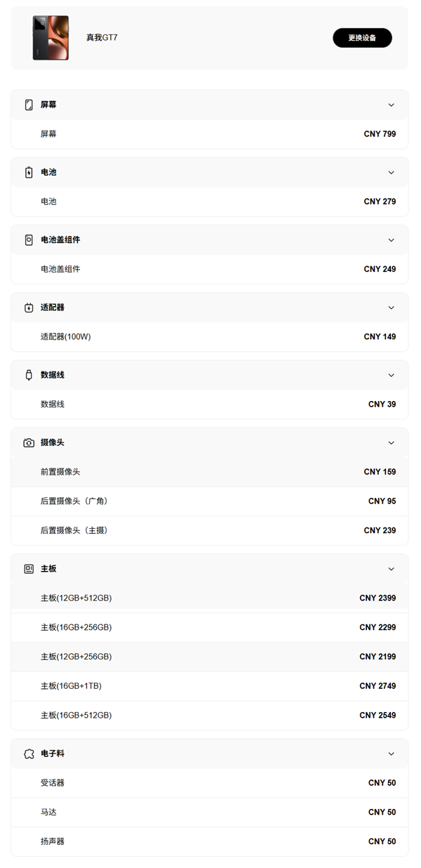Collapse the 电池 section chevron
The width and height of the screenshot is (421, 868).
[x=391, y=172]
